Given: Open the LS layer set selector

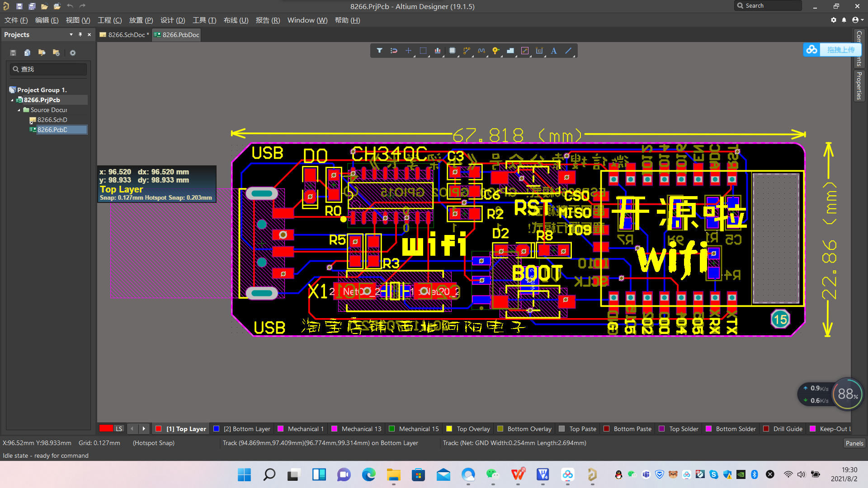Looking at the screenshot, I should coord(119,429).
